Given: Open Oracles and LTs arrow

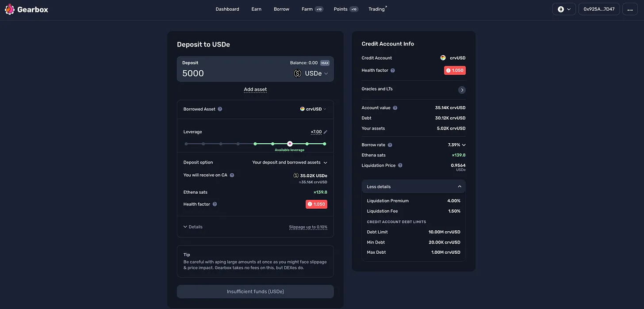Looking at the screenshot, I should tap(462, 90).
